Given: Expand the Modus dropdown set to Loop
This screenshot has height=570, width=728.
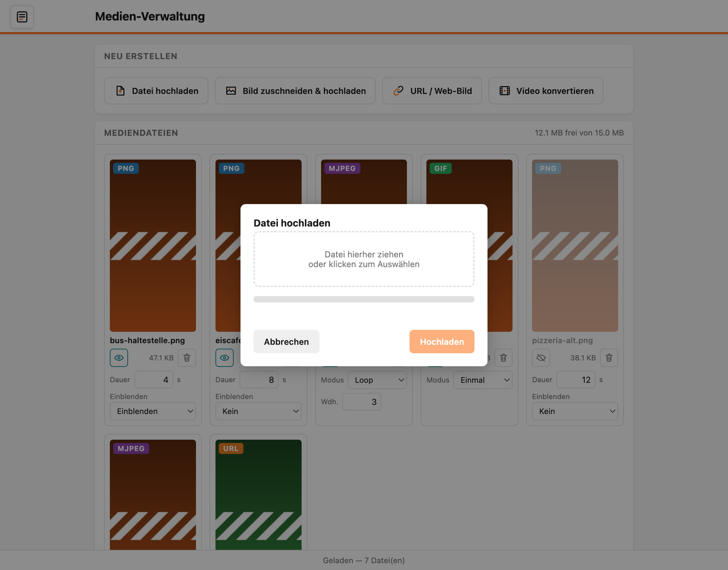Looking at the screenshot, I should [377, 380].
